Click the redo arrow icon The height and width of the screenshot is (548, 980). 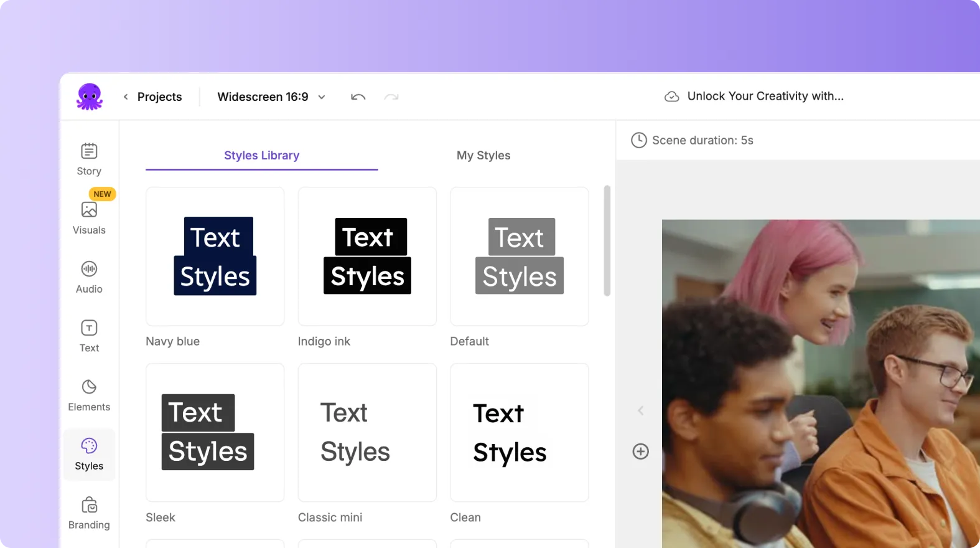pyautogui.click(x=391, y=97)
